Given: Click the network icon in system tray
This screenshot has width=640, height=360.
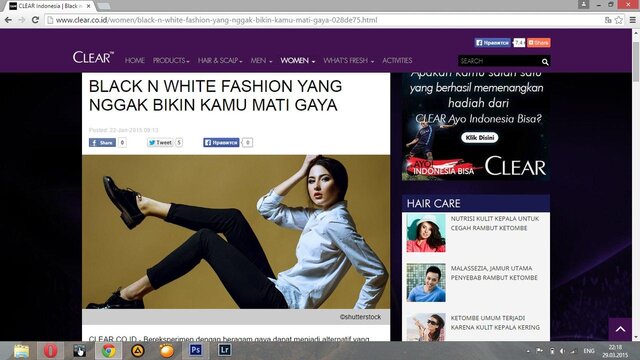Looking at the screenshot, I should [x=573, y=351].
